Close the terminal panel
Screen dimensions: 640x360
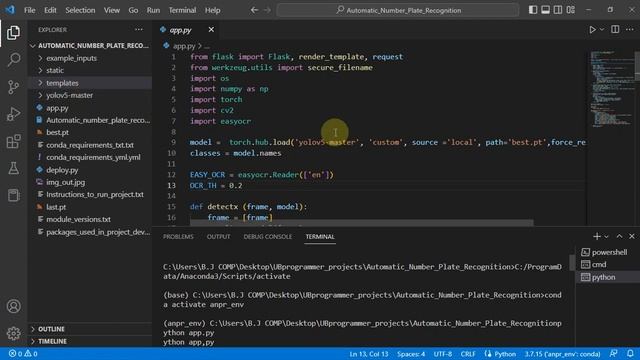(632, 236)
